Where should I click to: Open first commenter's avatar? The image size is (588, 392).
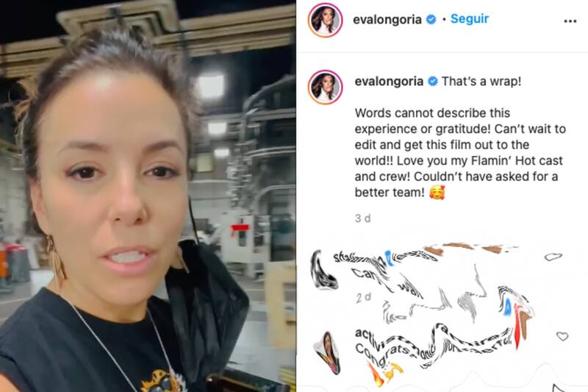click(323, 271)
